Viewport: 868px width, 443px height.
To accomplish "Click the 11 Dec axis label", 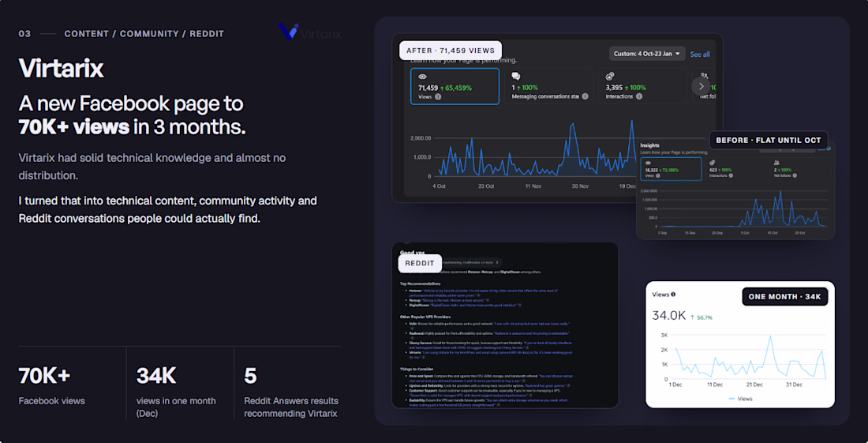I will [713, 385].
